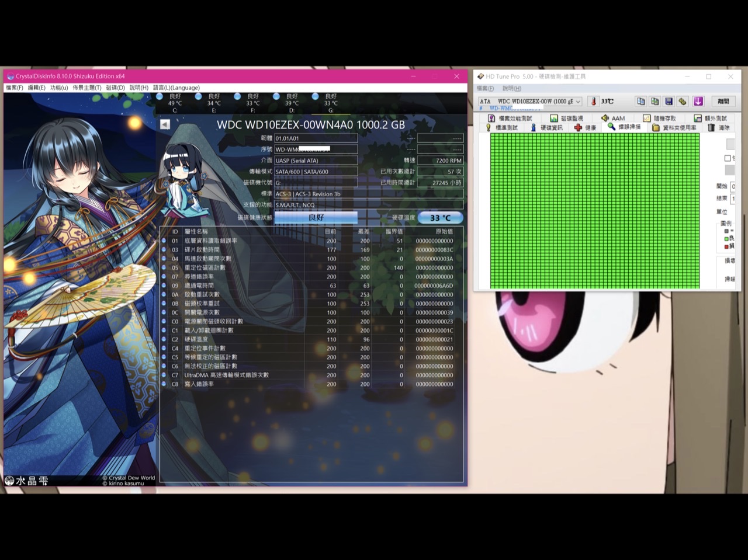Switch to the 資料夾使用率 tab

[674, 127]
